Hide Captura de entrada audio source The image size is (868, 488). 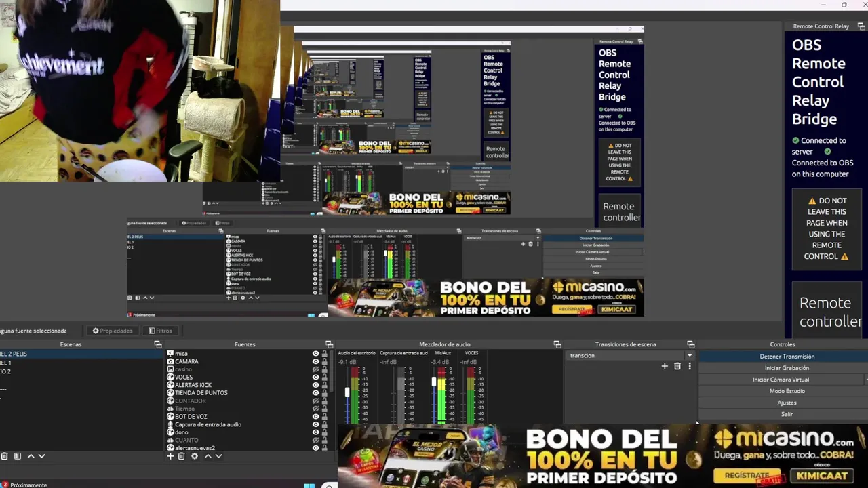[x=315, y=424]
